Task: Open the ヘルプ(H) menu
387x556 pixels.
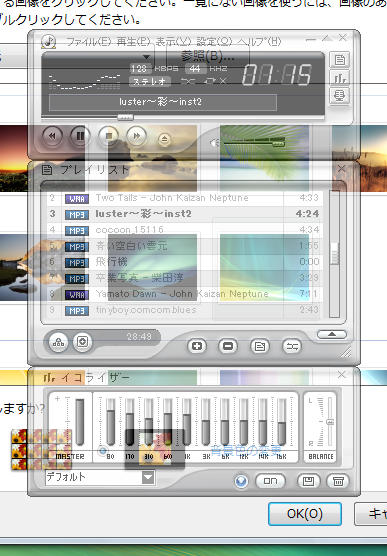Action: click(x=259, y=42)
